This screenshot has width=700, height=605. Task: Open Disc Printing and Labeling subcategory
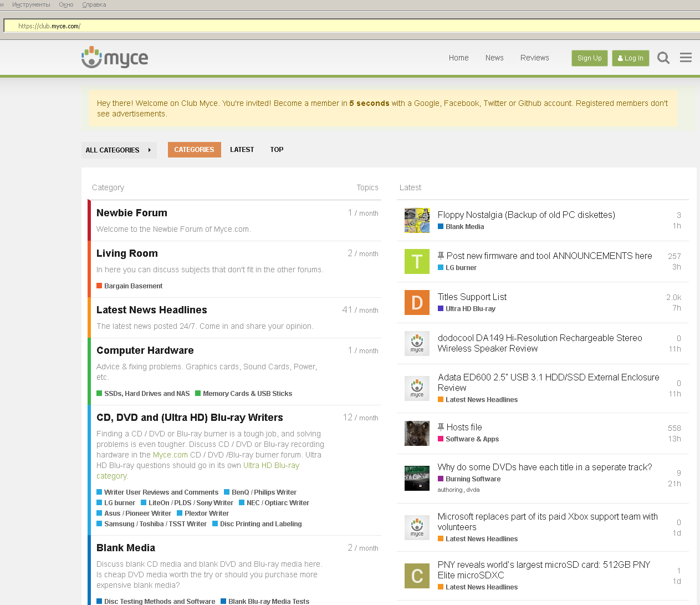257,524
